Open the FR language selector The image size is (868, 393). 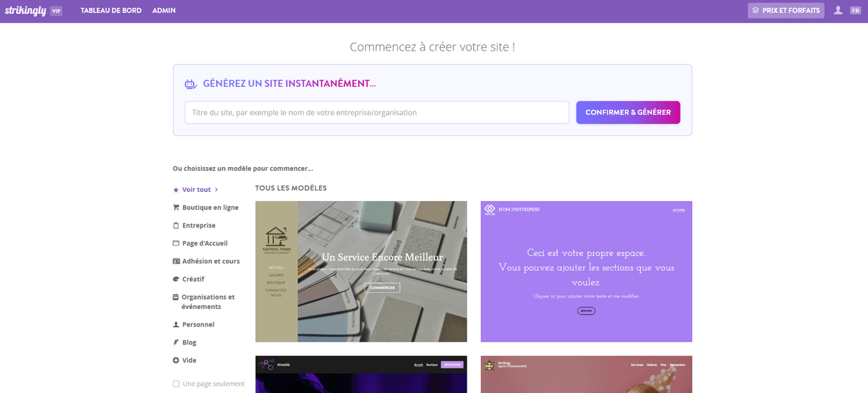tap(855, 11)
